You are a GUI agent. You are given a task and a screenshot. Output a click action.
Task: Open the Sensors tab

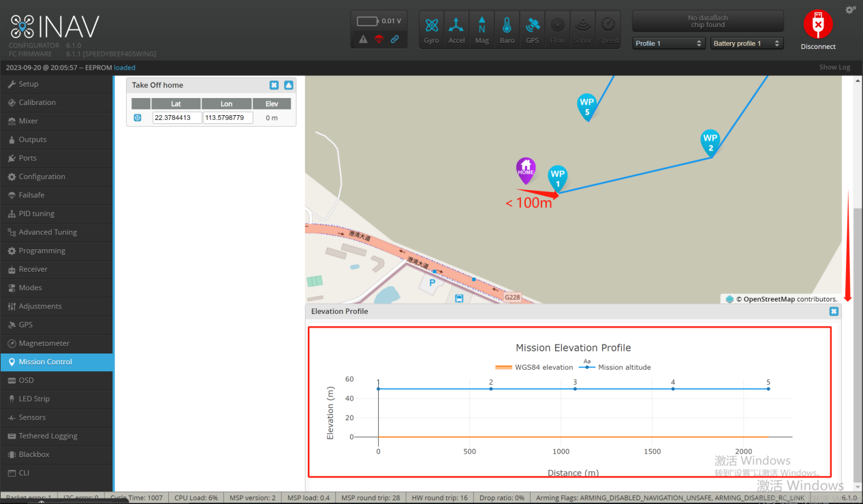pos(57,418)
